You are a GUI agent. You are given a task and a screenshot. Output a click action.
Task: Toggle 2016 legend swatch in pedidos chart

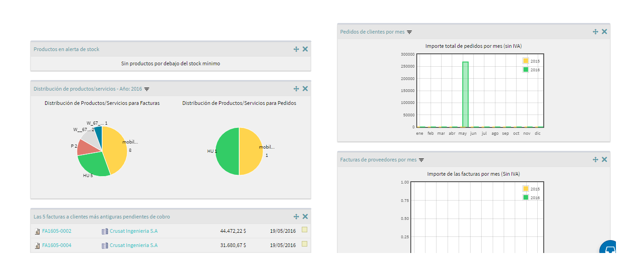(526, 69)
